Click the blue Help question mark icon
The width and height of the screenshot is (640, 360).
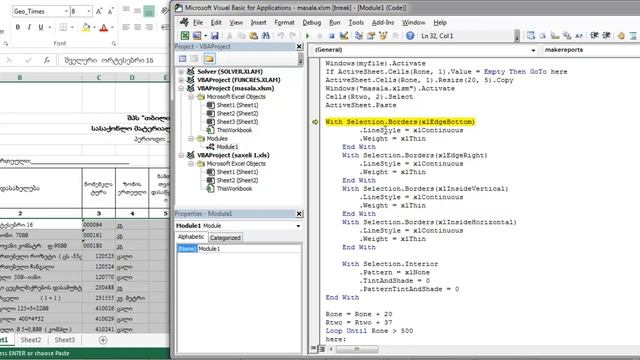tap(410, 36)
